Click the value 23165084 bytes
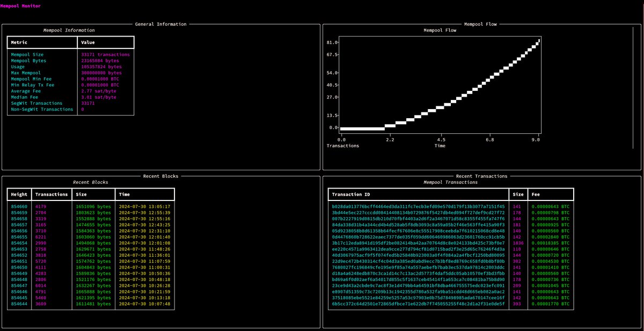The image size is (644, 331). point(101,61)
